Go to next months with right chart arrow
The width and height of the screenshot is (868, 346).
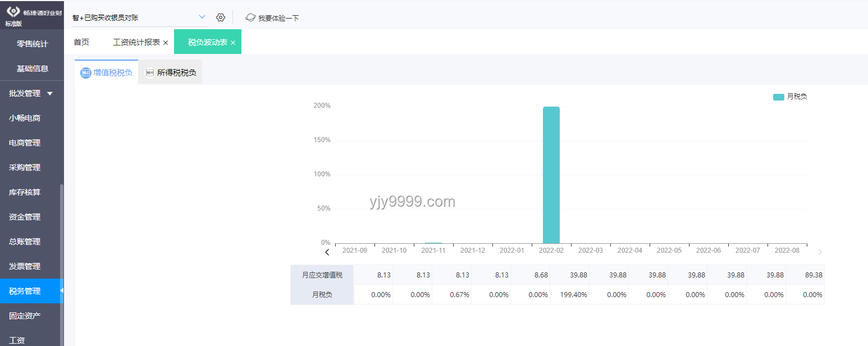coord(820,252)
